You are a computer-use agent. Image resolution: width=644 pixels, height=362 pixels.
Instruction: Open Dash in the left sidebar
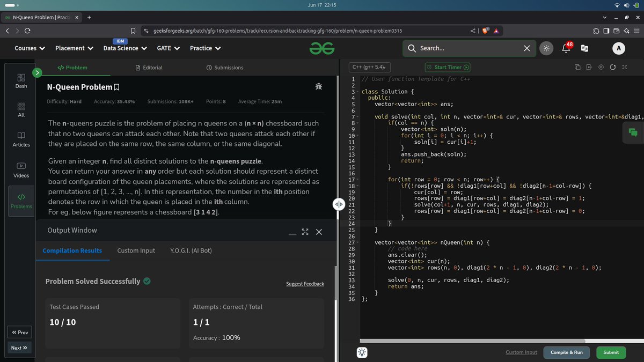click(x=21, y=81)
